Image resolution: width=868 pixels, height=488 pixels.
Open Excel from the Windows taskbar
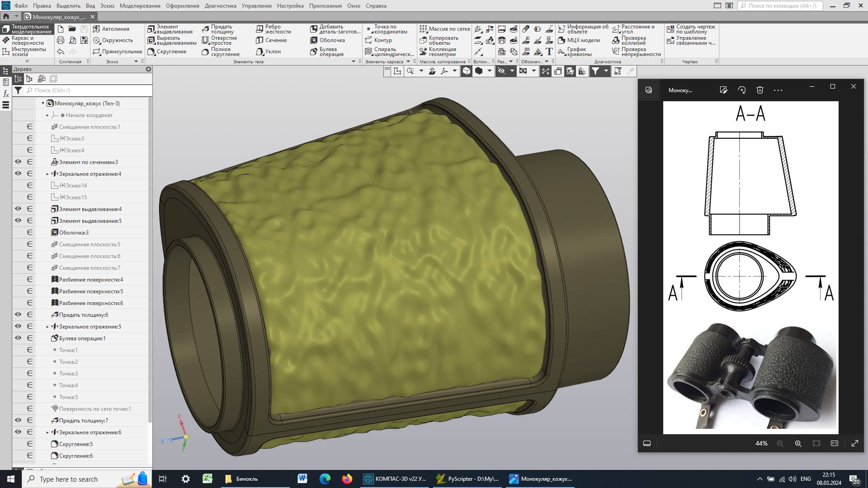point(208,479)
